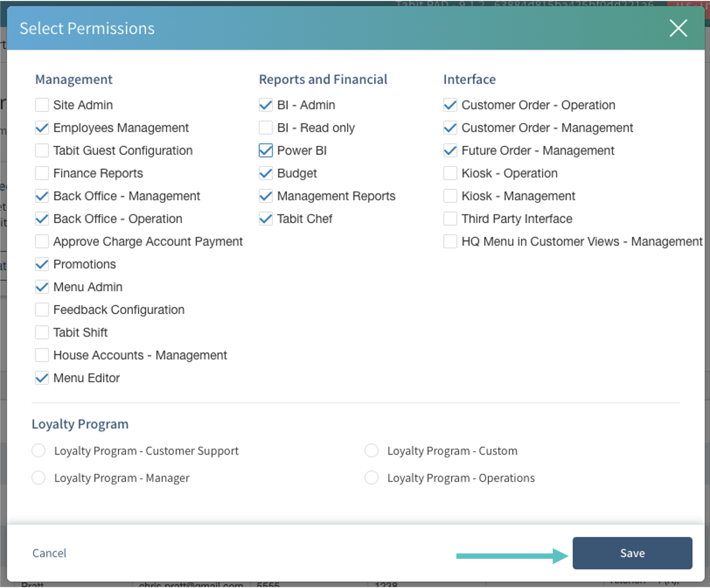Enable Kiosk - Operation checkbox
This screenshot has width=710, height=588.
(x=450, y=173)
